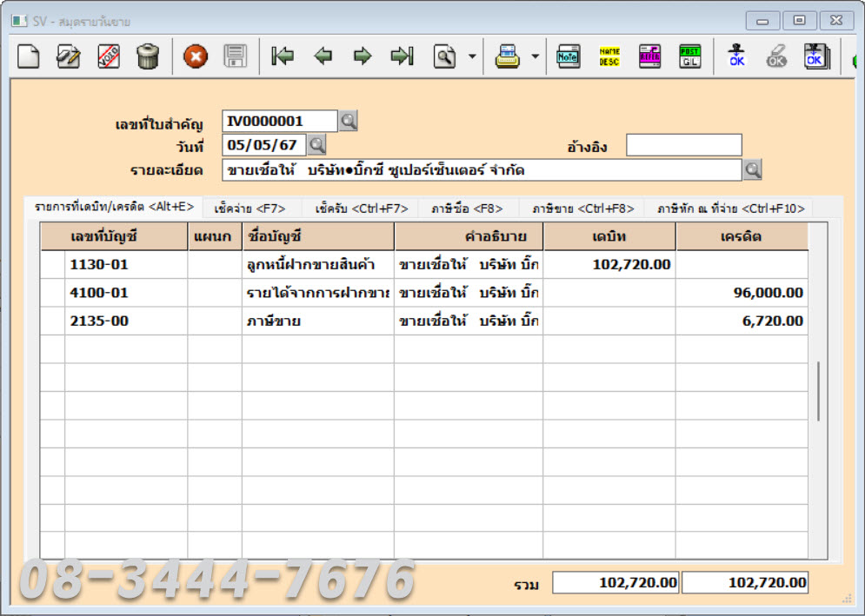Print using the printer icon
Image resolution: width=865 pixels, height=616 pixels.
[x=508, y=56]
